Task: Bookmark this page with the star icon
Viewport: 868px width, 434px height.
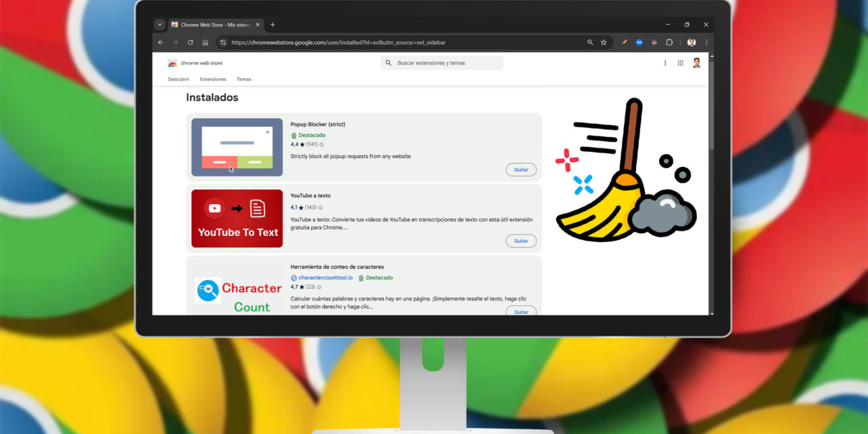Action: point(604,42)
